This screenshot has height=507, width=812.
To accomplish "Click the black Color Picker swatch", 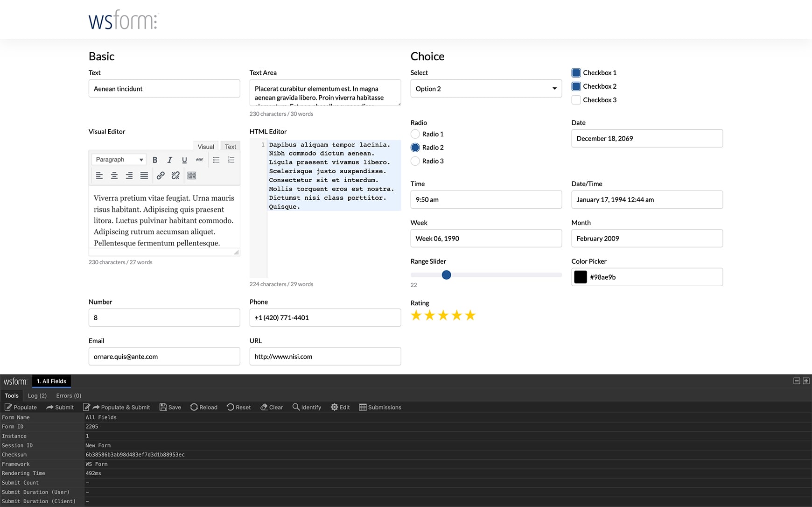I will click(x=580, y=276).
